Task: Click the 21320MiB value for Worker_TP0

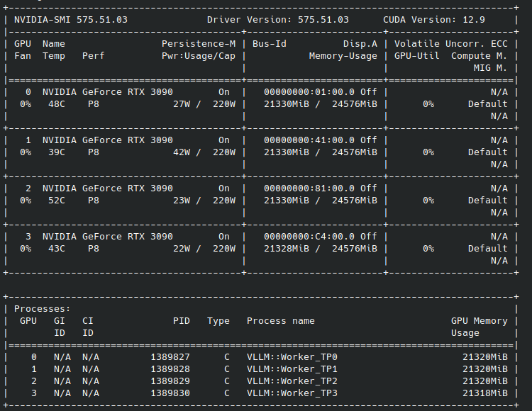Action: (485, 356)
